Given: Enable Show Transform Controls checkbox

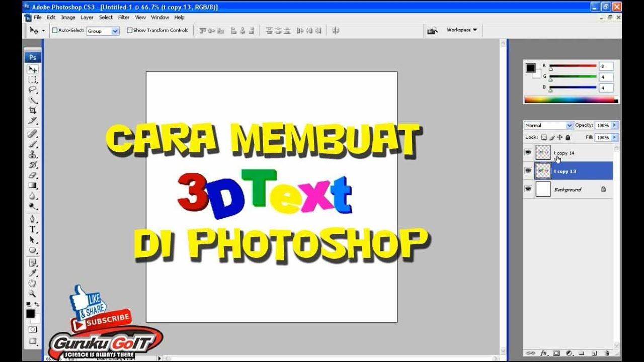Looking at the screenshot, I should (129, 31).
